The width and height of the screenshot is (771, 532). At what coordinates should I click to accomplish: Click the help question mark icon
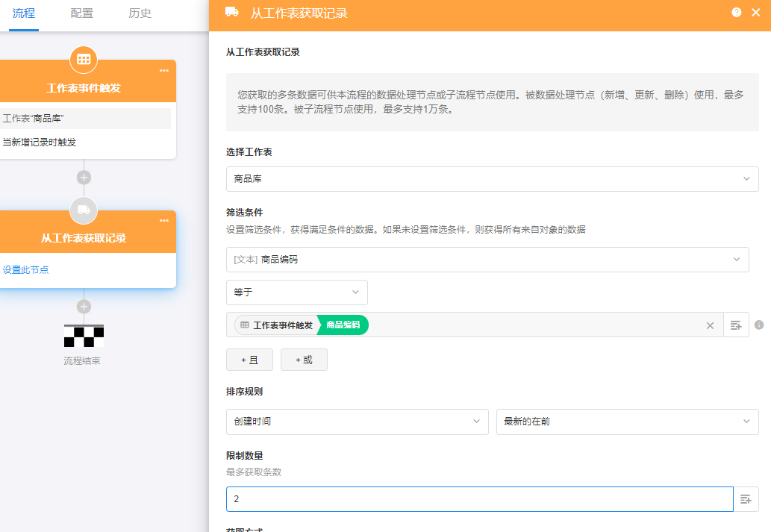pyautogui.click(x=737, y=13)
